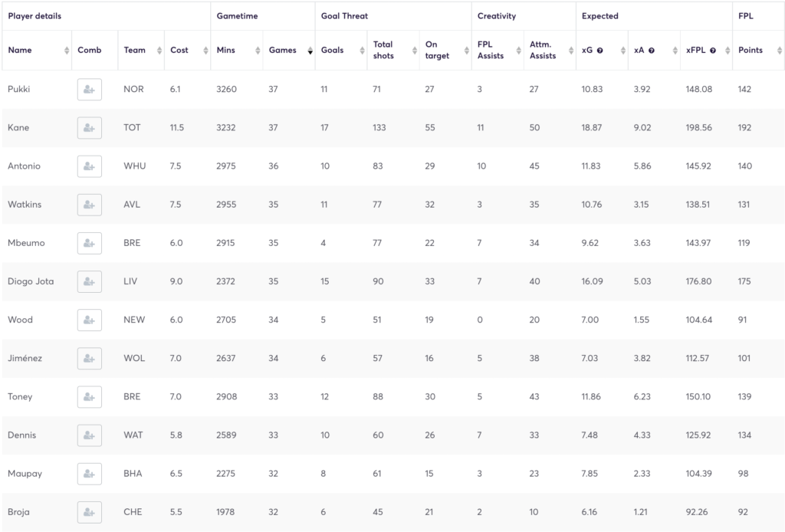Add Diogo Jota to player comparison
The image size is (785, 532).
[89, 281]
